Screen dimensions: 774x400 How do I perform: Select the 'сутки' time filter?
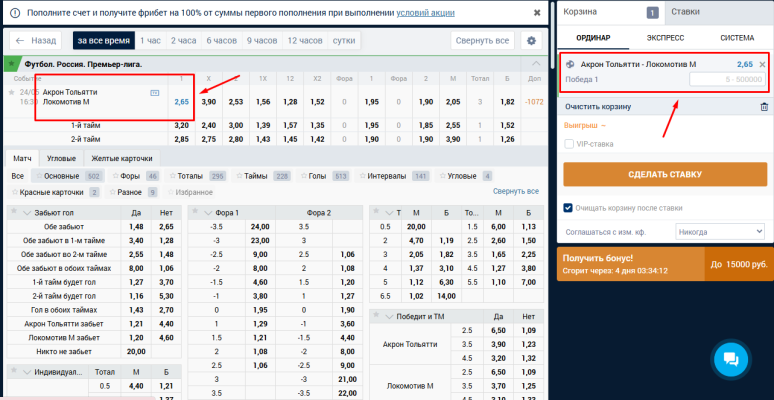point(344,40)
